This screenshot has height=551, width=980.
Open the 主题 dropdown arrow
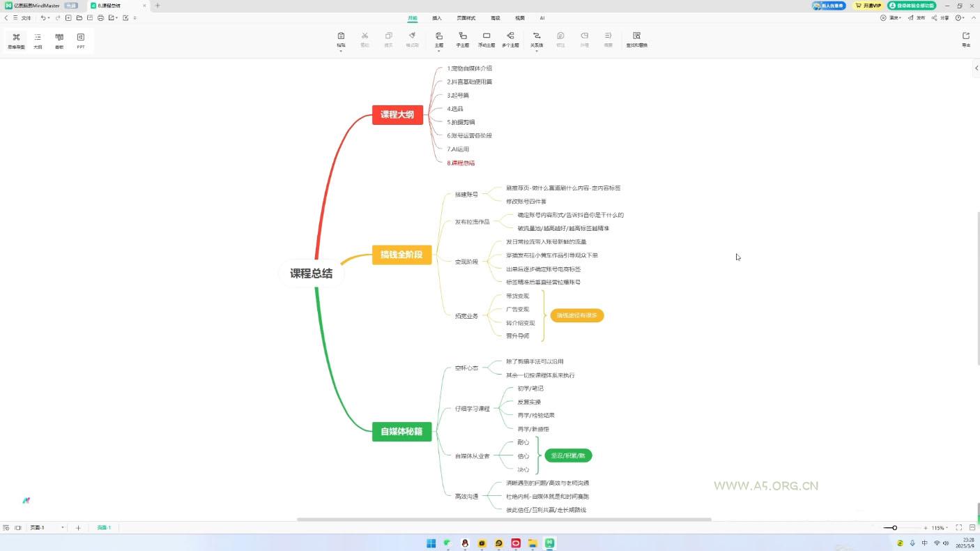(438, 50)
